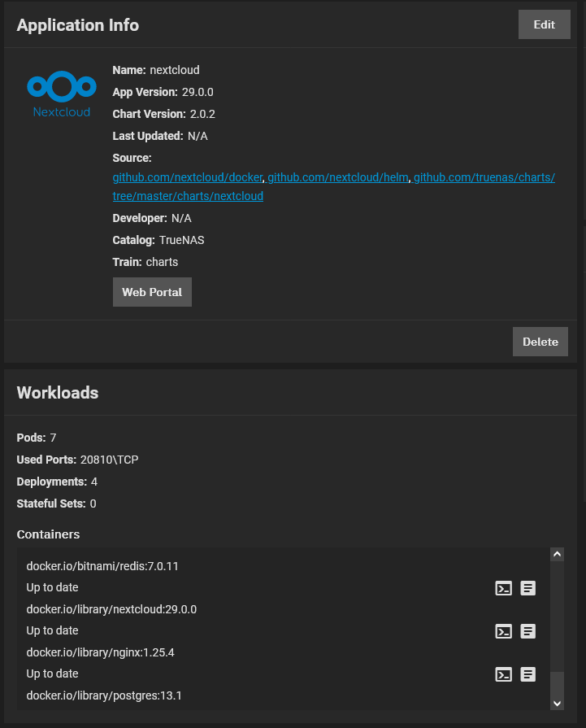
Task: View logs for the redis container
Action: point(527,588)
